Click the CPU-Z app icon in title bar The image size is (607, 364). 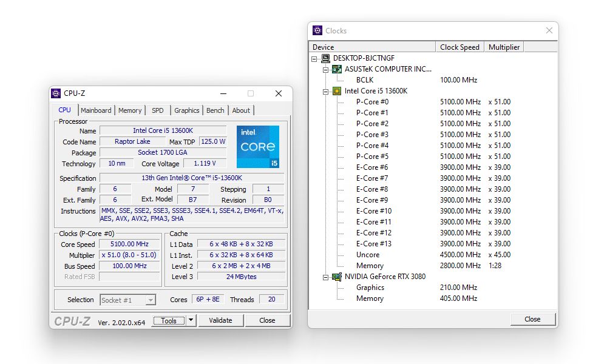pyautogui.click(x=56, y=93)
